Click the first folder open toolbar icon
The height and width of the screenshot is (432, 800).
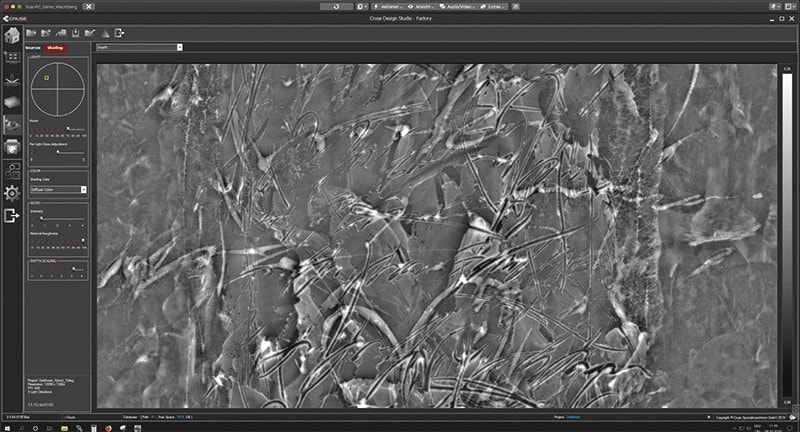click(x=31, y=33)
